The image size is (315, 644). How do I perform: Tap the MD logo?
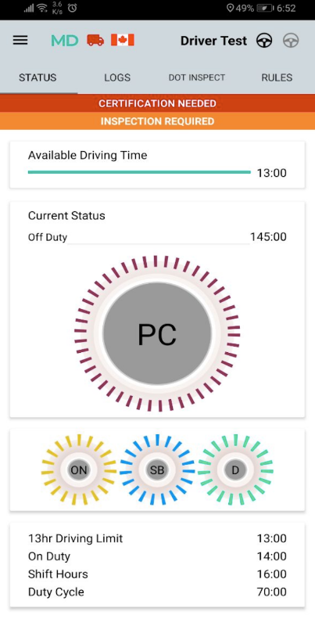click(64, 41)
